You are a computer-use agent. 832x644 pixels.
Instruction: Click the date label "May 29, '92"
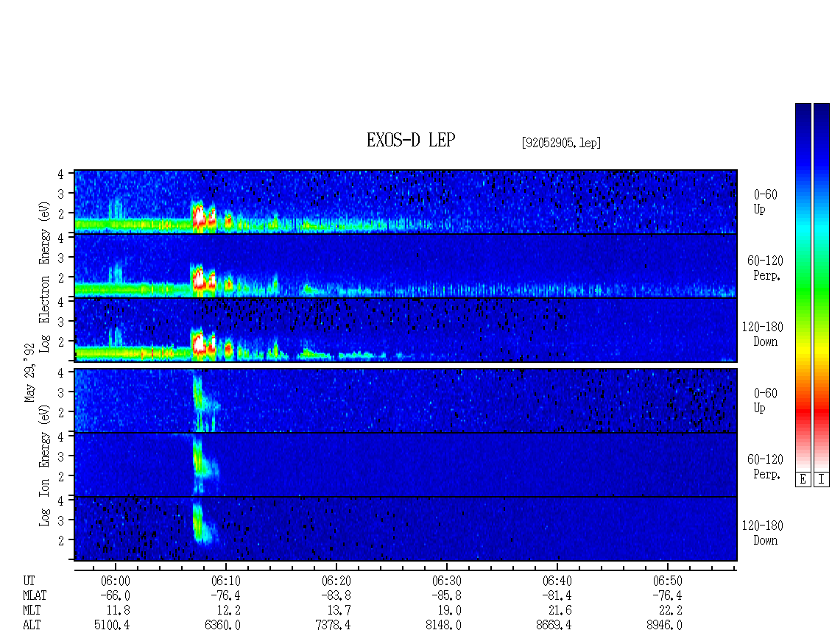[29, 372]
